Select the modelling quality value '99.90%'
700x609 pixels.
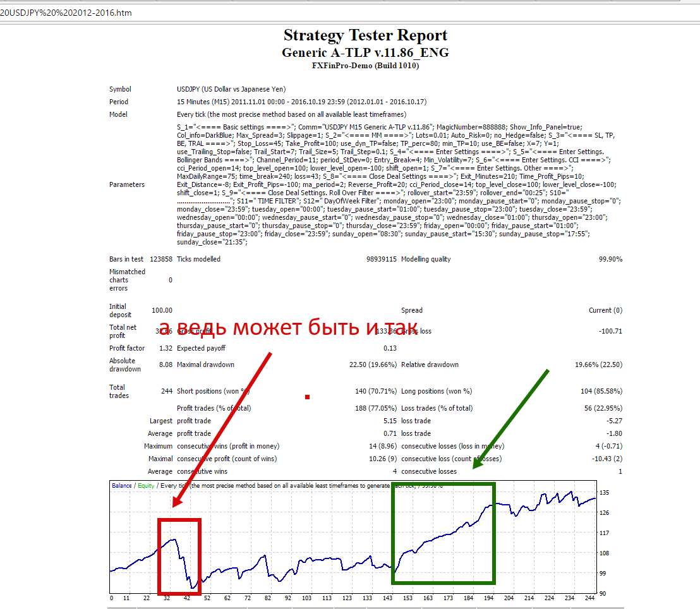[x=610, y=259]
